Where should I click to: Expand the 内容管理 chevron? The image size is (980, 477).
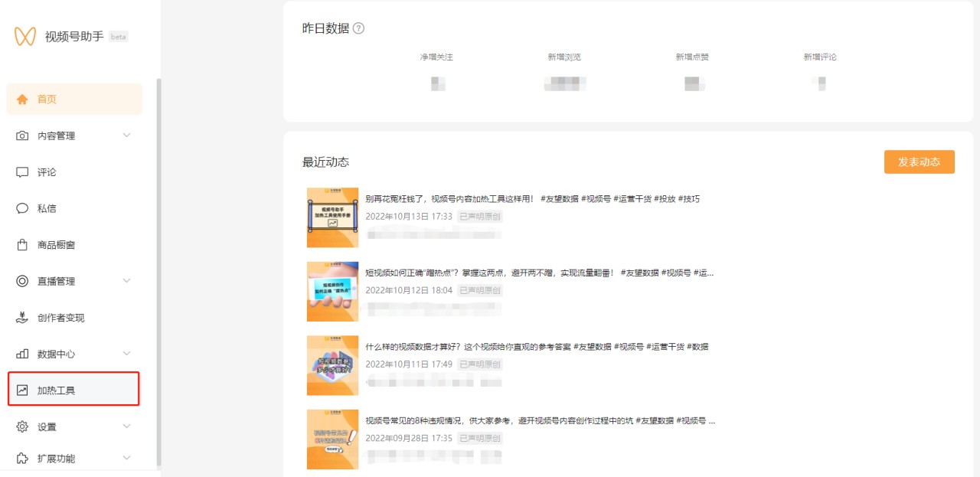[x=127, y=136]
